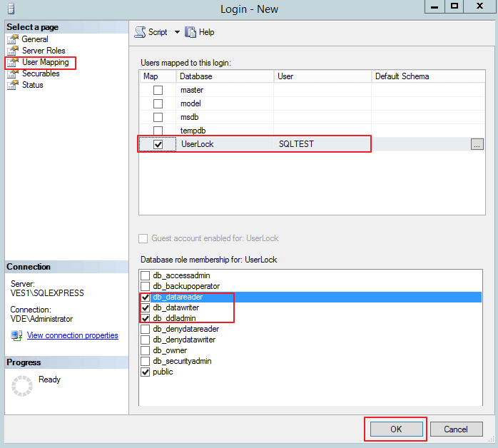Select the msdb database name
This screenshot has height=448, width=498.
pyautogui.click(x=190, y=117)
